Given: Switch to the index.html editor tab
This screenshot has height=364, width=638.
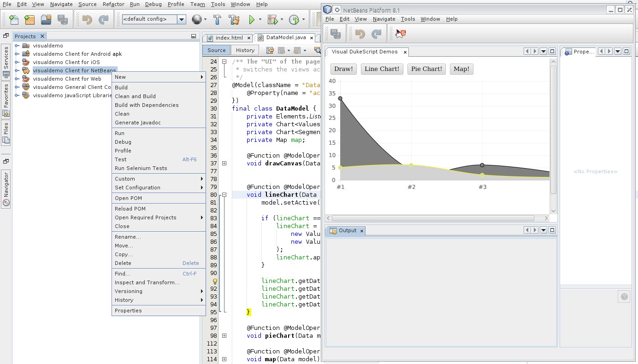Looking at the screenshot, I should click(229, 38).
